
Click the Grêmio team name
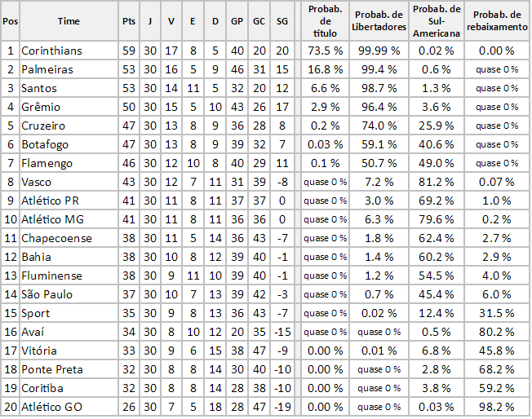(41, 107)
